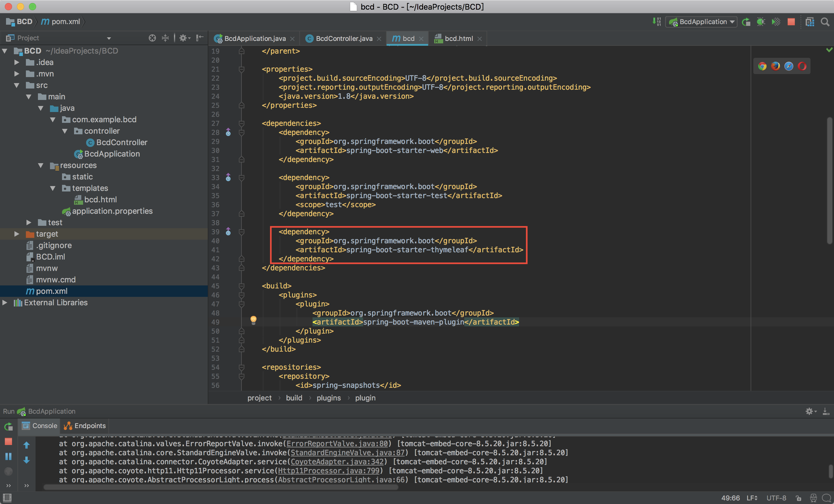Click the build breadcrumb below the editor
The image size is (834, 504).
(x=294, y=398)
